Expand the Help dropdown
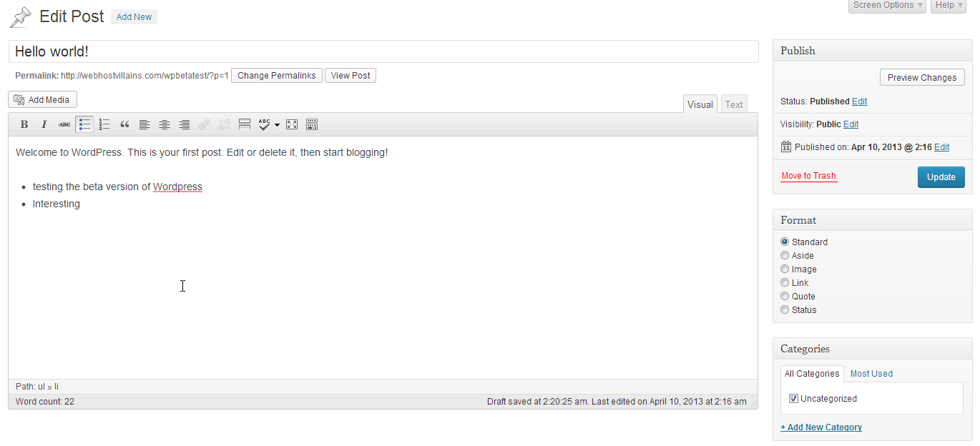This screenshot has width=980, height=446. click(x=949, y=5)
